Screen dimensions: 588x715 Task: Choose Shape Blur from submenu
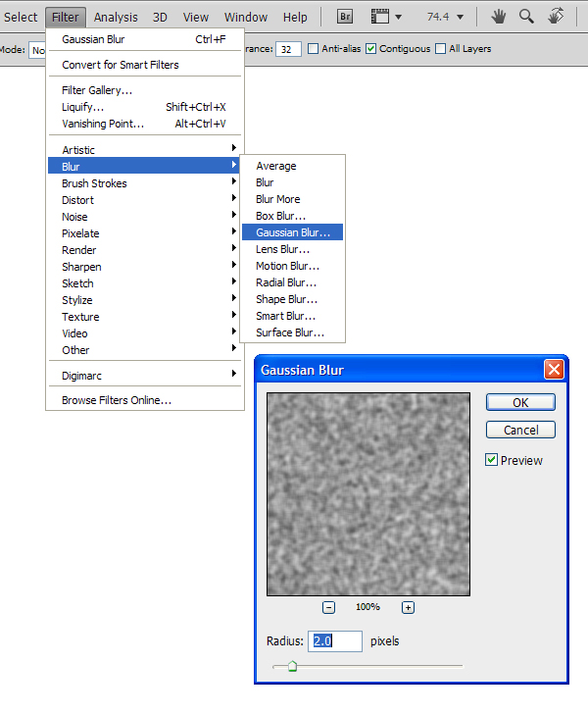[292, 299]
